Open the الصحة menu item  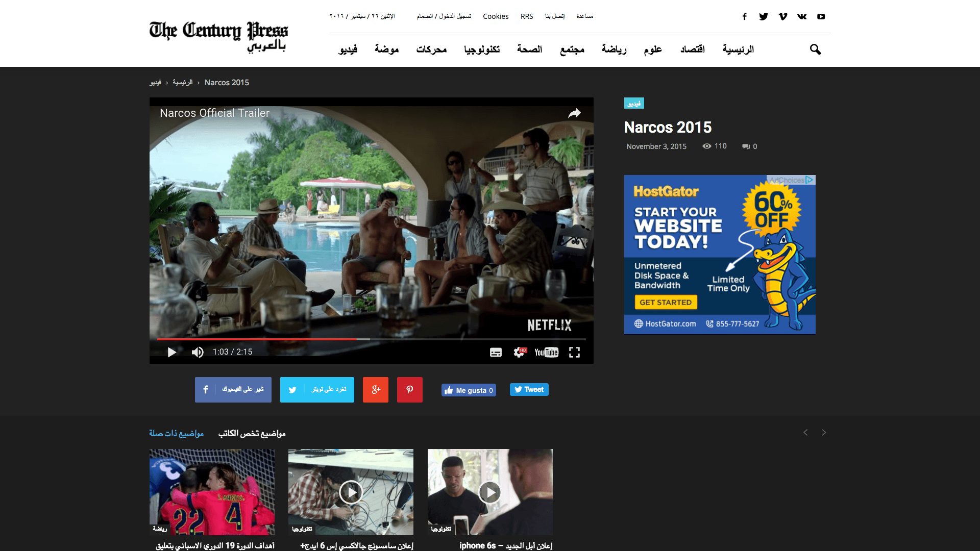click(x=529, y=49)
